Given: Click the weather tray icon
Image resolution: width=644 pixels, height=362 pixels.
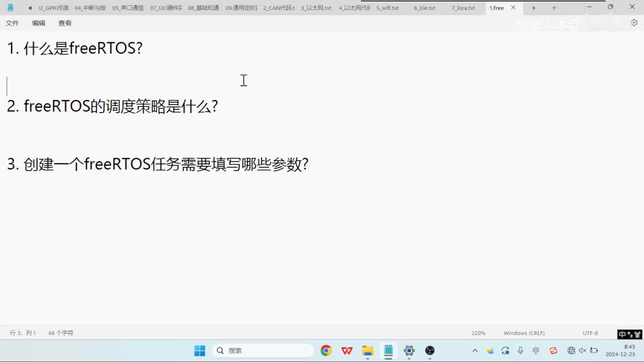Looking at the screenshot, I should [x=490, y=350].
